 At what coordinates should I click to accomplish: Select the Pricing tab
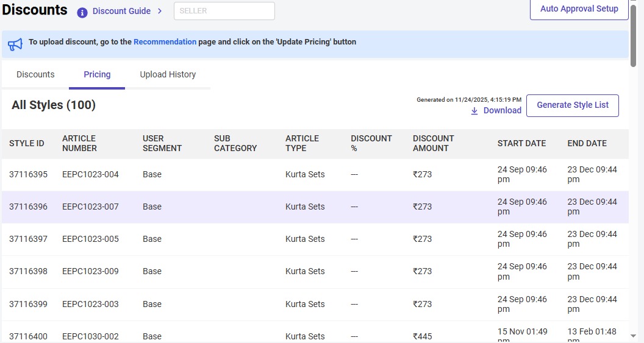pyautogui.click(x=97, y=75)
